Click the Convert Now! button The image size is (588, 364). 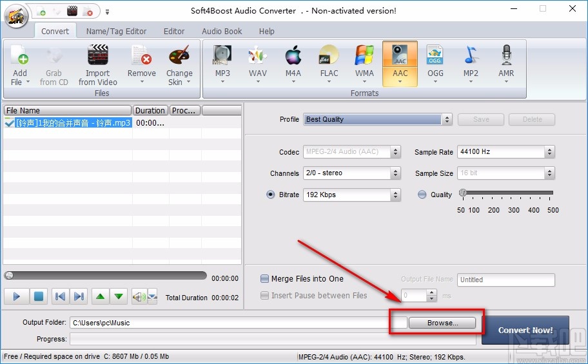(525, 330)
